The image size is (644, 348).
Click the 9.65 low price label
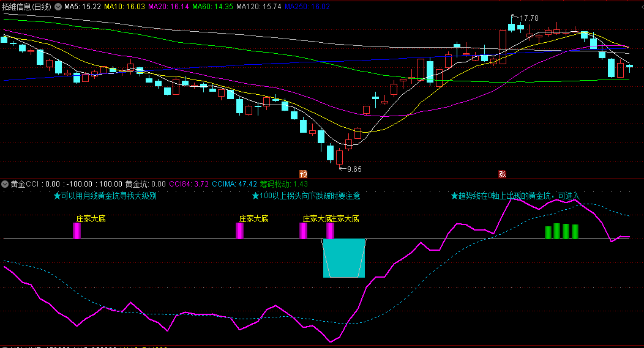click(354, 169)
